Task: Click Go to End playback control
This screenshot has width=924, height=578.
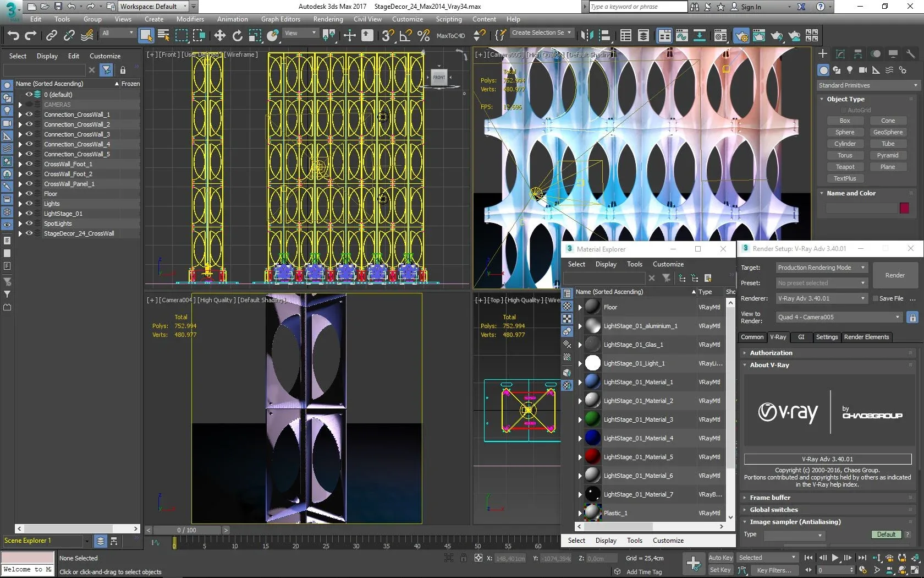Action: coord(862,558)
